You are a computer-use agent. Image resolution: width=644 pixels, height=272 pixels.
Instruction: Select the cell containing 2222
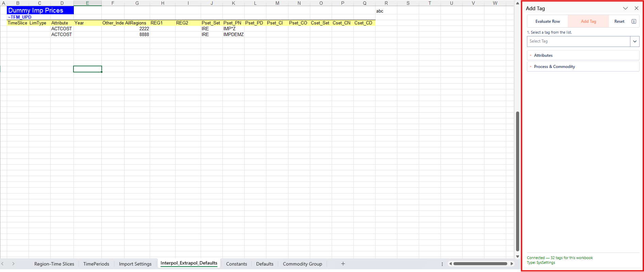(137, 29)
